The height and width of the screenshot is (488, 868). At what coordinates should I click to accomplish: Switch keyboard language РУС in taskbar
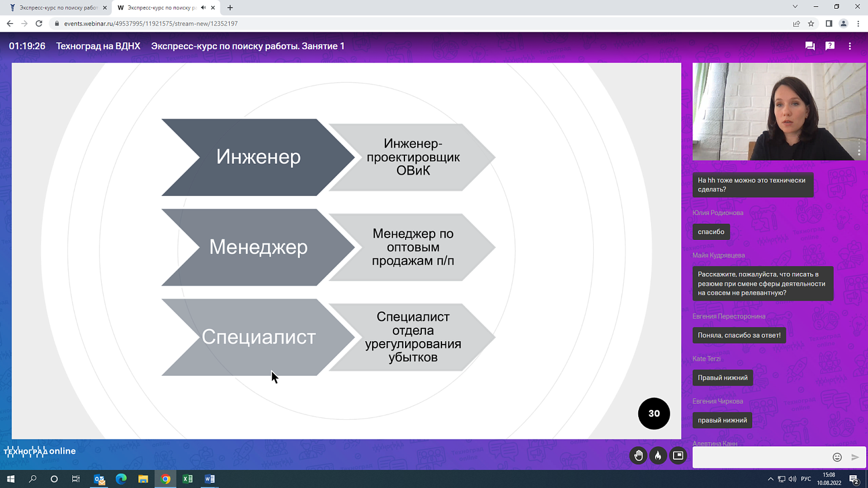(x=806, y=479)
